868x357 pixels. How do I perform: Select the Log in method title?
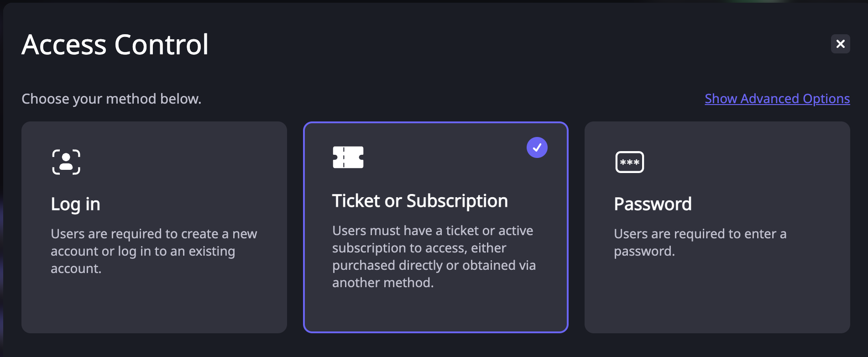[75, 204]
